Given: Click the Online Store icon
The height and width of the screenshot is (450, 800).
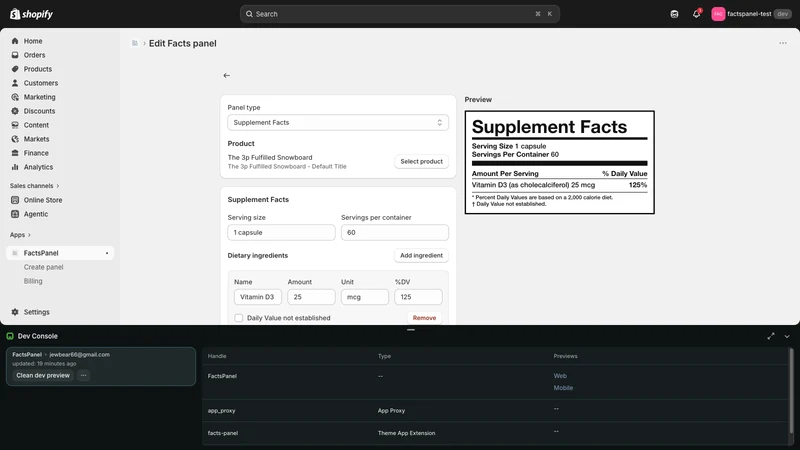Looking at the screenshot, I should tap(15, 200).
